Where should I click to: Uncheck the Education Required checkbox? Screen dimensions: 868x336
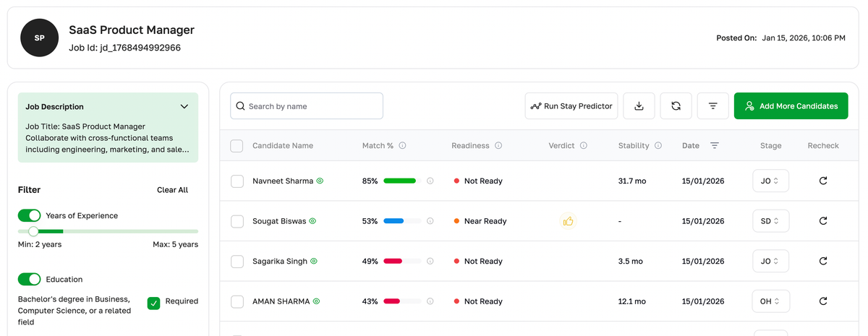click(x=153, y=303)
